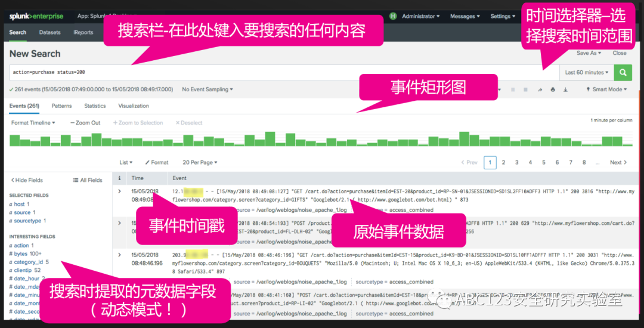
Task: Click the Close search link
Action: [620, 53]
